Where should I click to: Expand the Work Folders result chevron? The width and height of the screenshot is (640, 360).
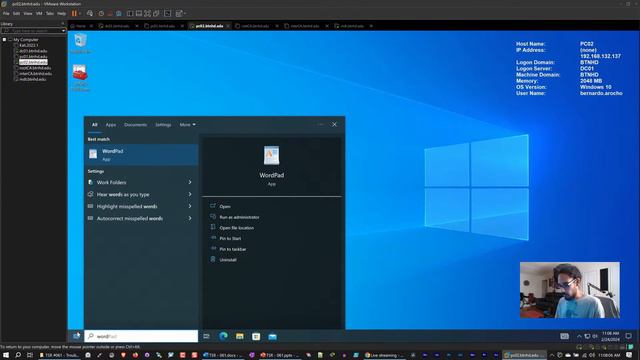(190, 182)
